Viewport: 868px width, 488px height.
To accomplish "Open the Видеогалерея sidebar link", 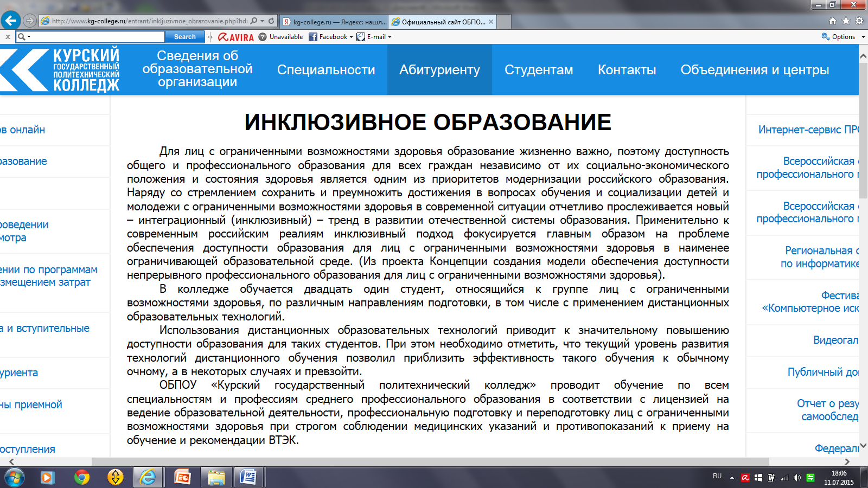I will point(835,340).
